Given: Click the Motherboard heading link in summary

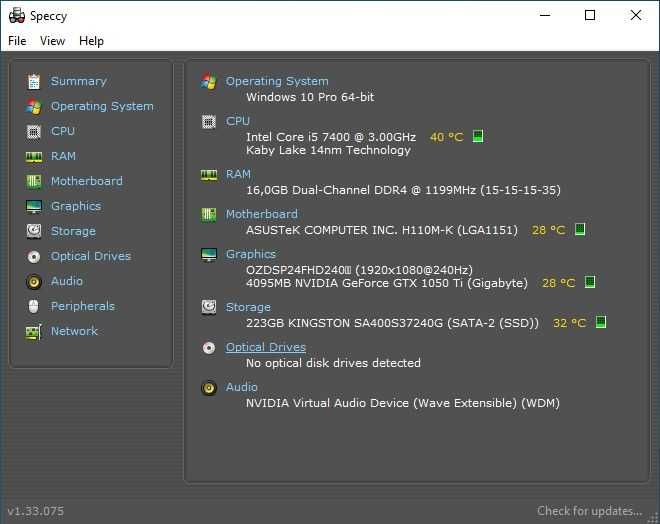Looking at the screenshot, I should [262, 214].
